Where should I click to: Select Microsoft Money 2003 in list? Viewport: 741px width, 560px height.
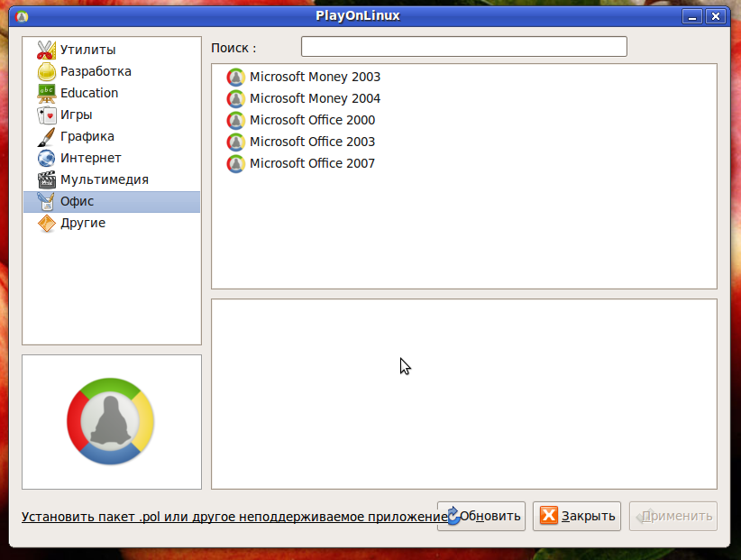(315, 77)
